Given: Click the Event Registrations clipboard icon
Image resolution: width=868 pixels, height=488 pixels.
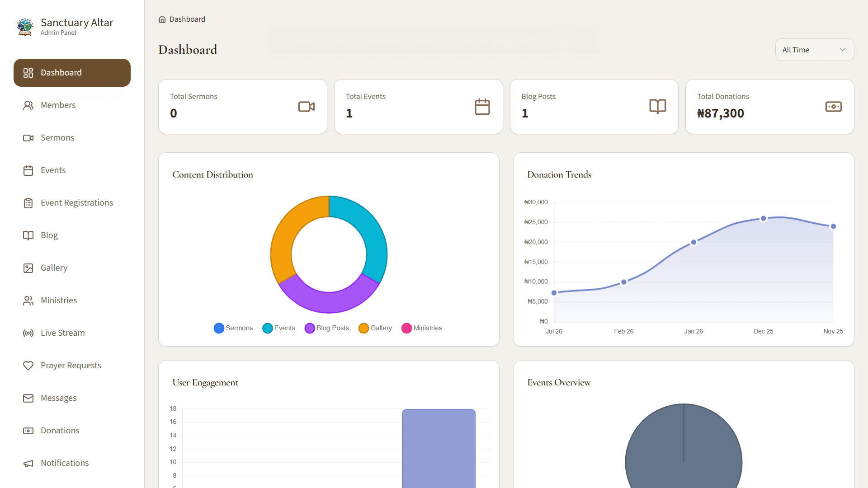Looking at the screenshot, I should pos(28,203).
